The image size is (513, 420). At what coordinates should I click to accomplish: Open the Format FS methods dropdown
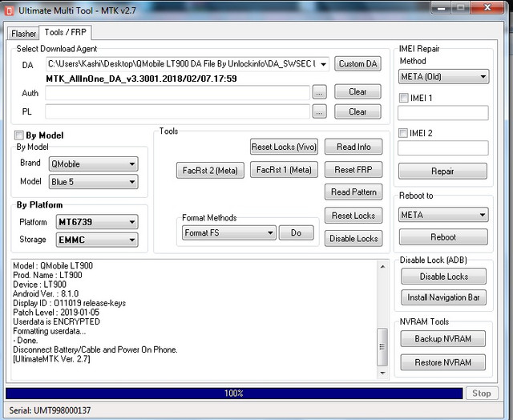(229, 233)
